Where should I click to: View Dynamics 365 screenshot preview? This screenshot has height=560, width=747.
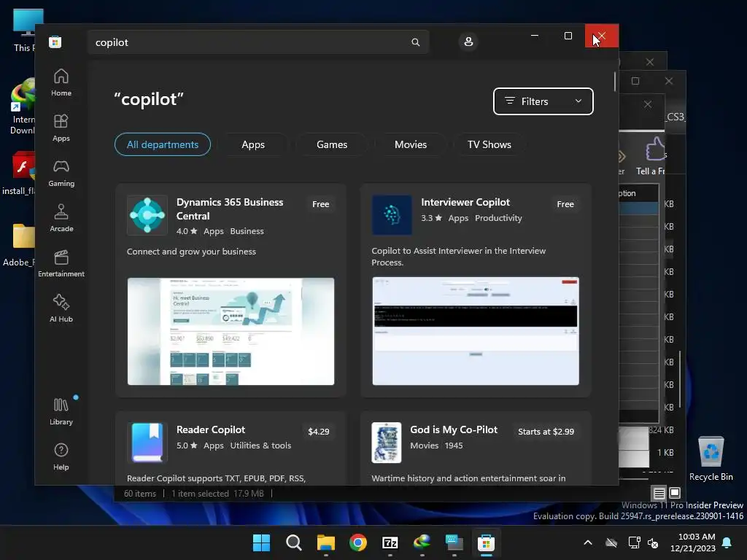(231, 332)
